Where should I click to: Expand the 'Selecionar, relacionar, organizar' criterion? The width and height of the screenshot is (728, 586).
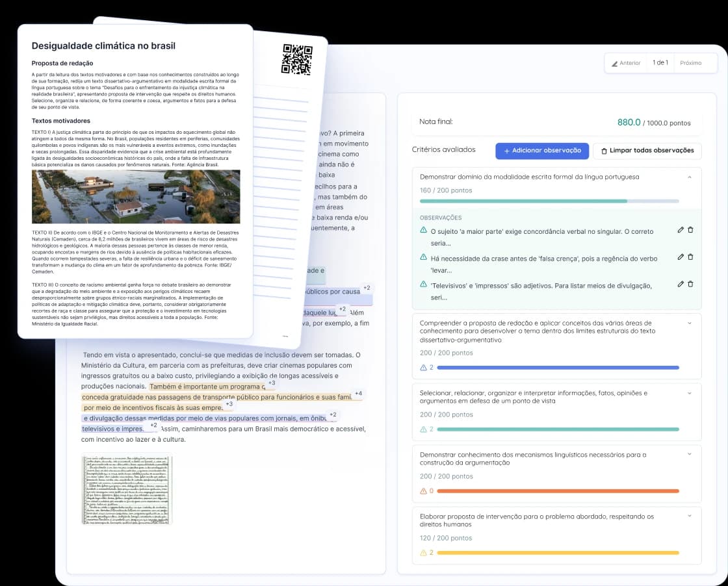point(690,394)
